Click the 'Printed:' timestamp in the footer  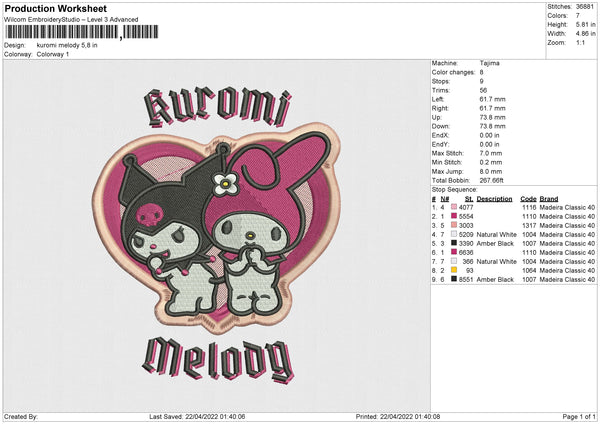398,416
